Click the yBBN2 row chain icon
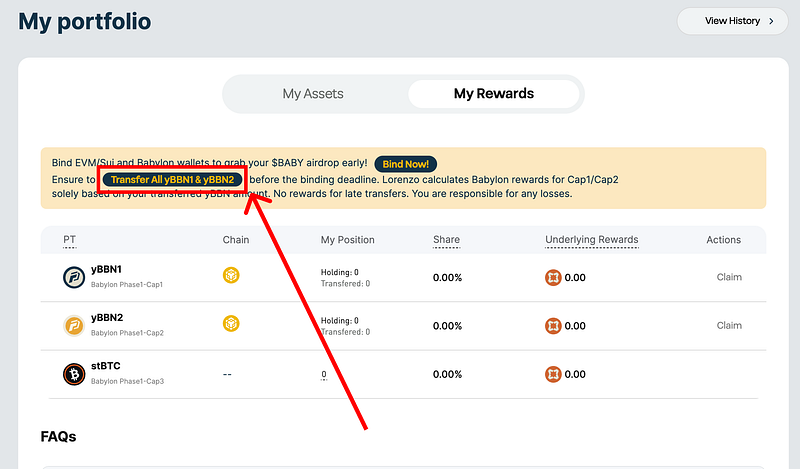800x469 pixels. tap(231, 324)
